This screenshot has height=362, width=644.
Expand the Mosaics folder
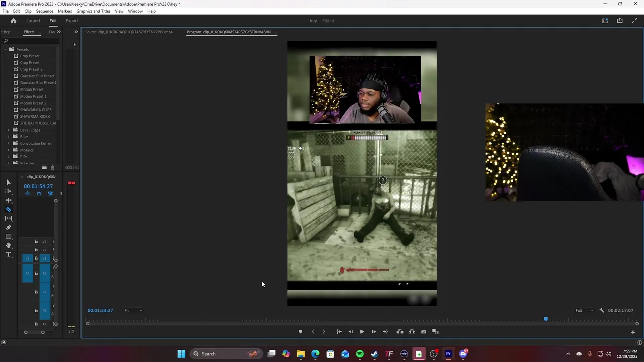tap(8, 150)
